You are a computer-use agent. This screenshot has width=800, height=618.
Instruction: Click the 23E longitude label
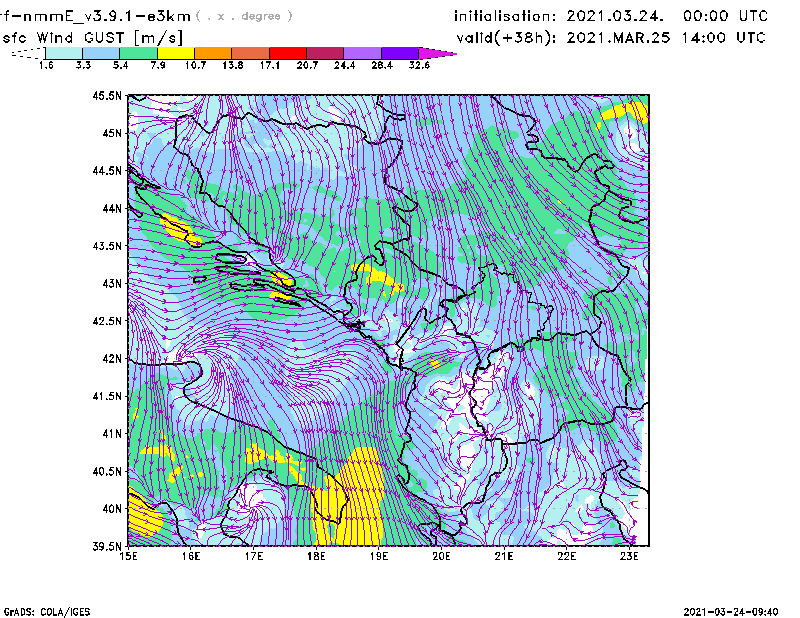coord(629,556)
